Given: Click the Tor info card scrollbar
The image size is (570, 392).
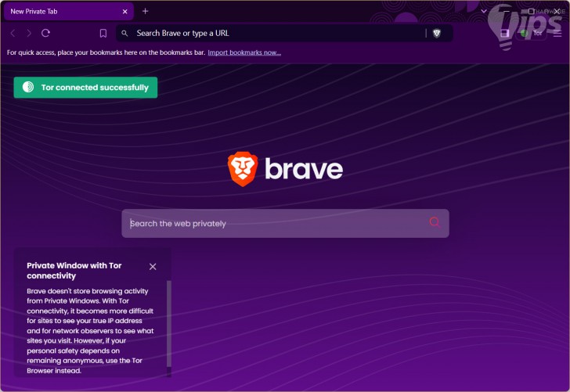Looking at the screenshot, I should tap(168, 324).
